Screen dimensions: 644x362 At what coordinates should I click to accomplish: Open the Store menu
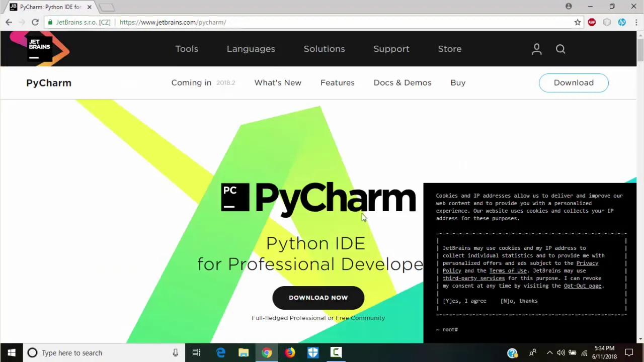[450, 49]
